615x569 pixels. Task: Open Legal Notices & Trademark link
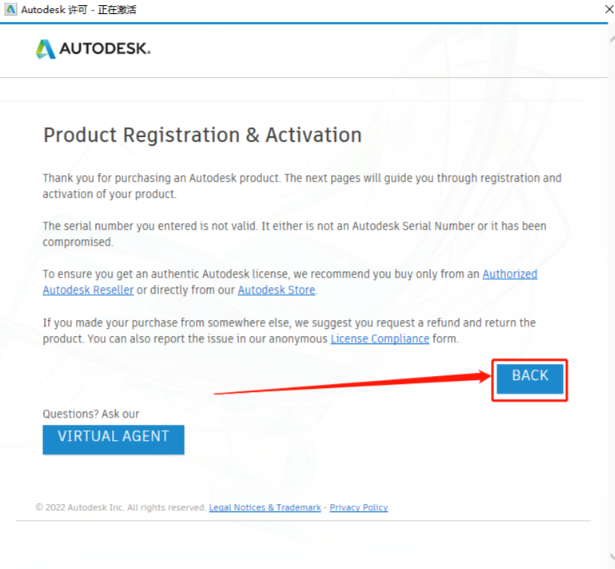pyautogui.click(x=265, y=508)
